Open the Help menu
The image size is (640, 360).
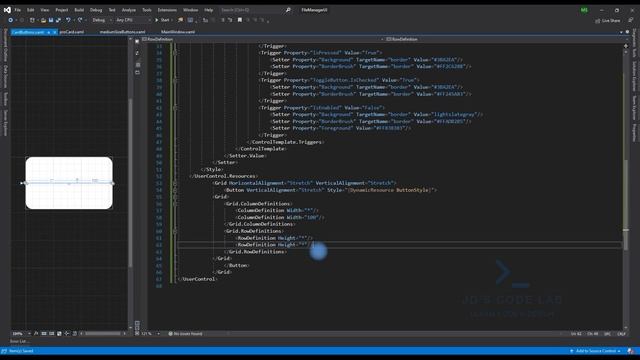tap(209, 10)
